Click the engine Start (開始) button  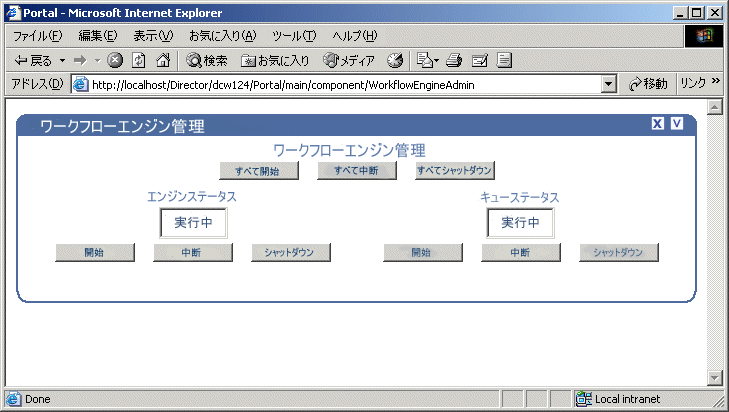[95, 253]
